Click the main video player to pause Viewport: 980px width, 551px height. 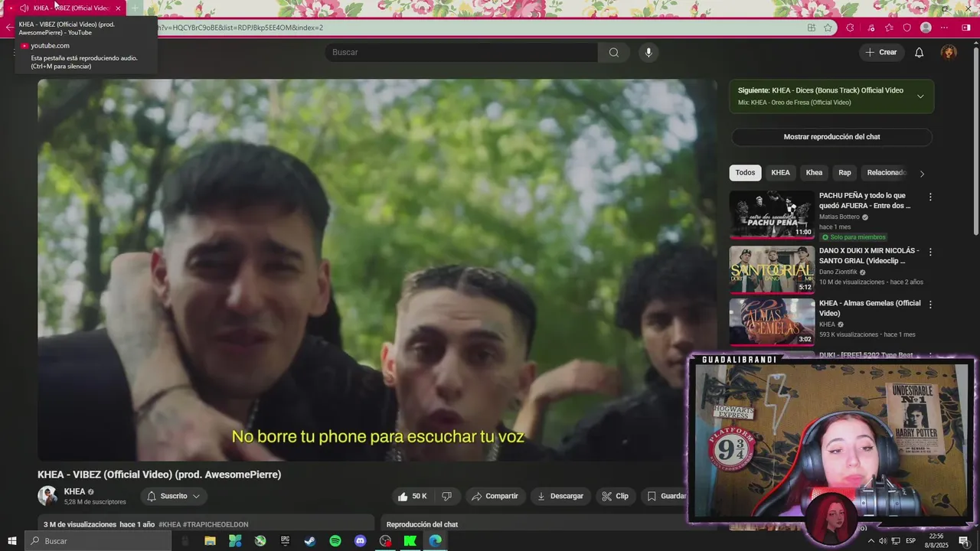tap(377, 269)
